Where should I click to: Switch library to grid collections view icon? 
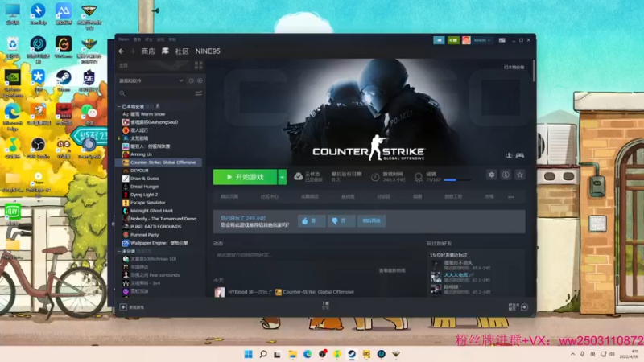[198, 65]
